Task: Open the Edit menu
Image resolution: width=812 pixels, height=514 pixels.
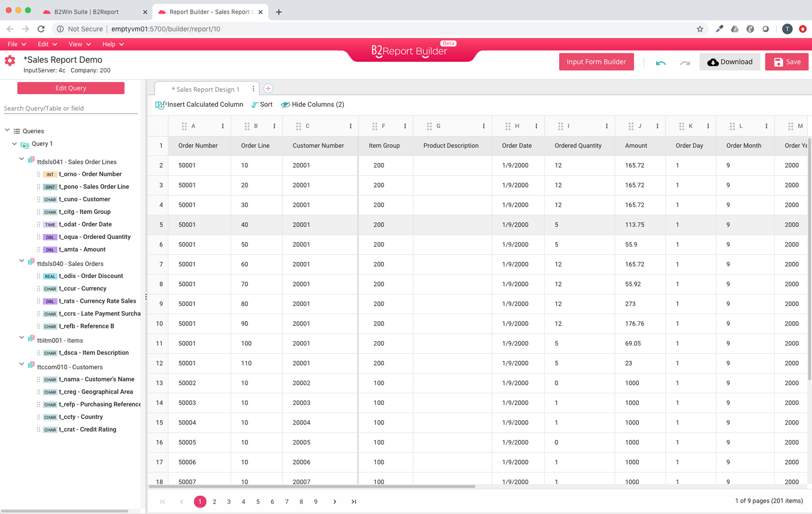Action: coord(47,44)
